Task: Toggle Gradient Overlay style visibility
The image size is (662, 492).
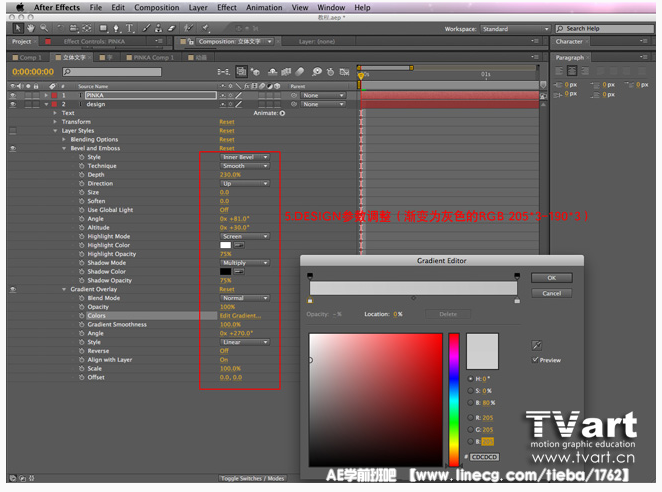Action: (13, 290)
